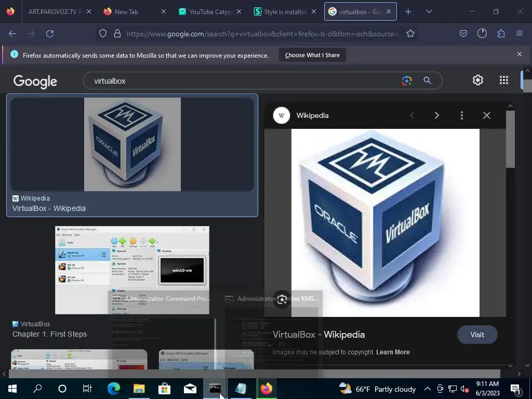
Task: Open the notification center
Action: (516, 389)
